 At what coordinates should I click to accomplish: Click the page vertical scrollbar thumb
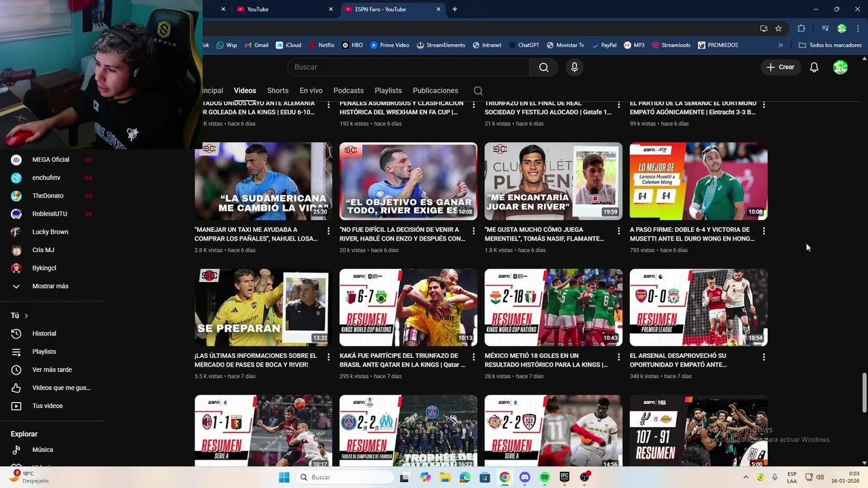tap(863, 392)
